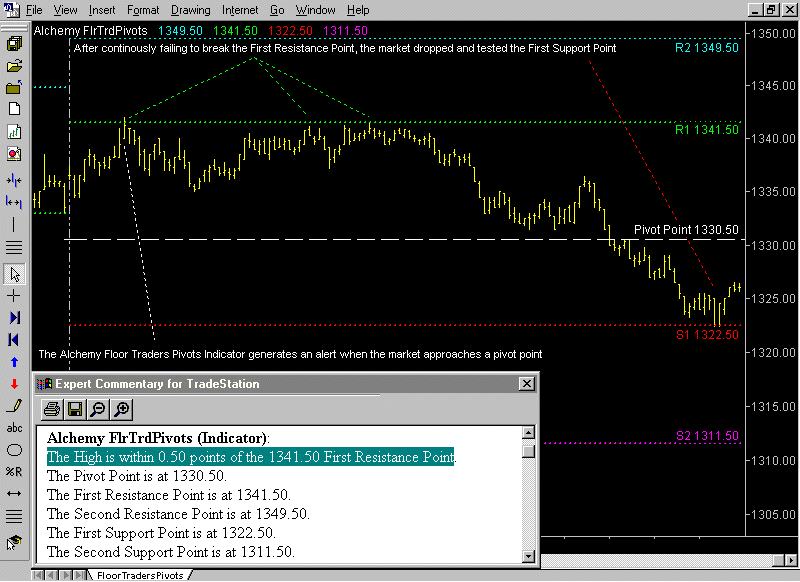Open the View menu
The image size is (800, 582).
(x=65, y=10)
